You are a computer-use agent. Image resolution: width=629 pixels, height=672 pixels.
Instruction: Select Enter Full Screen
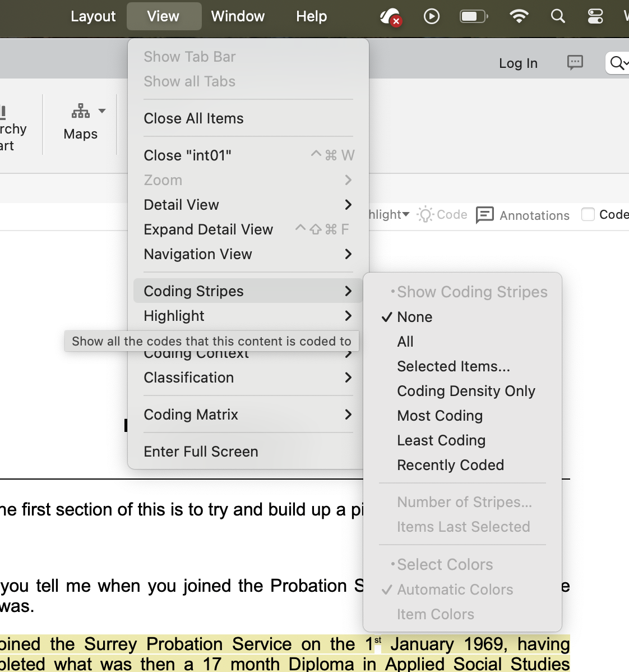point(201,452)
